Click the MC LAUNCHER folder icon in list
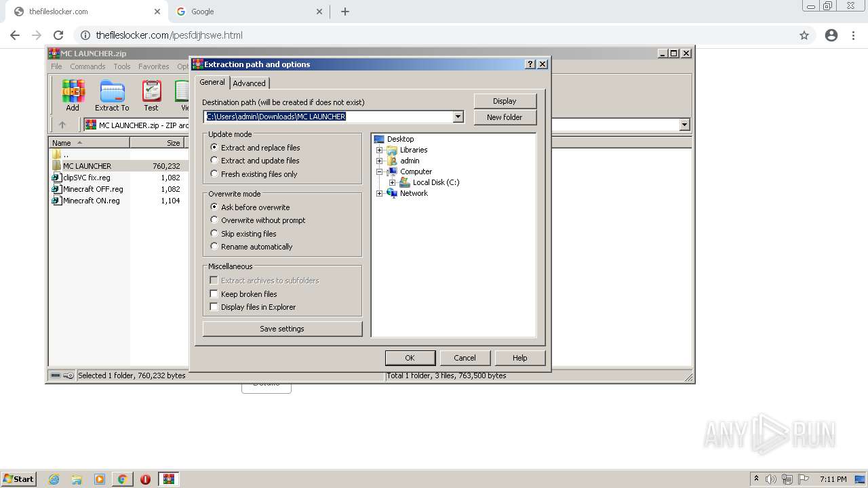868x488 pixels. click(x=57, y=165)
